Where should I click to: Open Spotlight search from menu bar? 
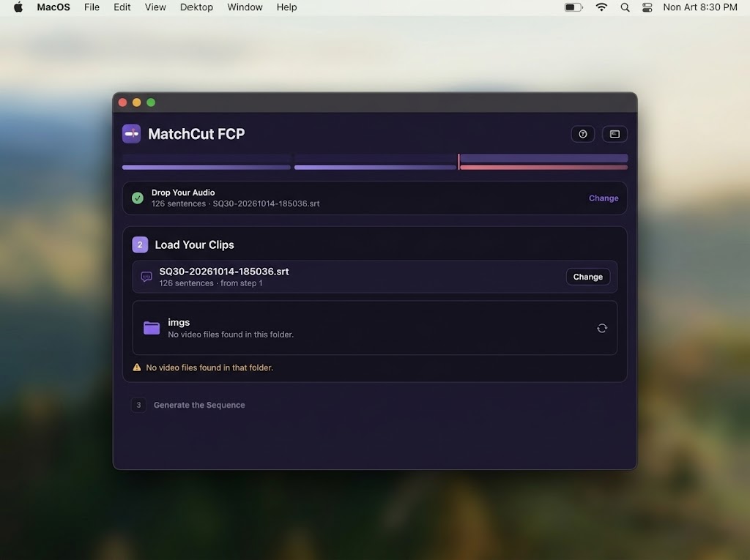click(x=625, y=7)
